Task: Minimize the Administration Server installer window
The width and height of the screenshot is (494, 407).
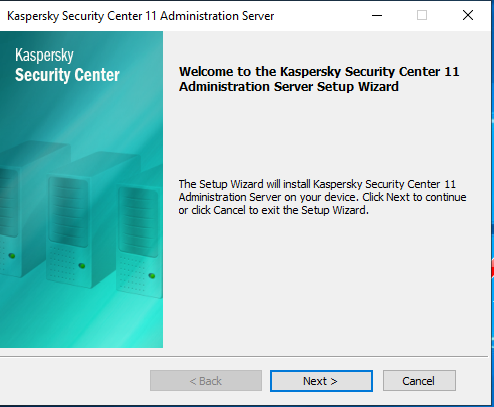Action: [377, 15]
